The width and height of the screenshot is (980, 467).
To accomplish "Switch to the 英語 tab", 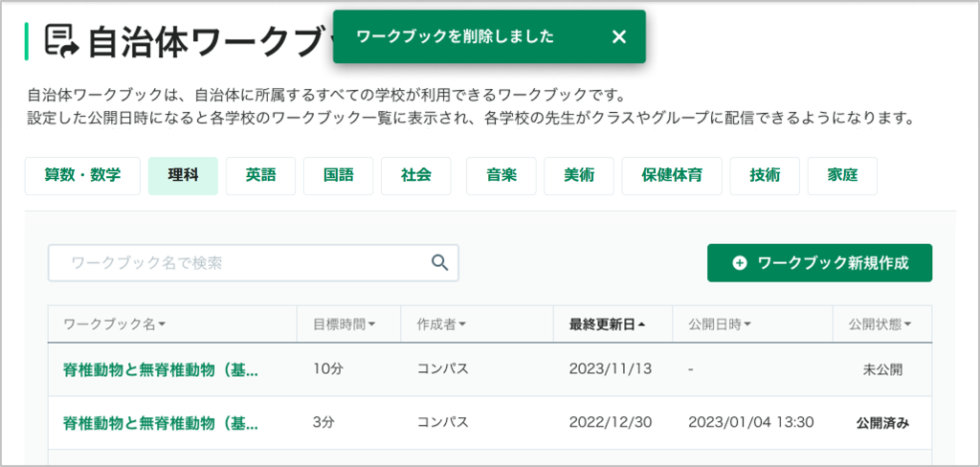I will pyautogui.click(x=260, y=176).
